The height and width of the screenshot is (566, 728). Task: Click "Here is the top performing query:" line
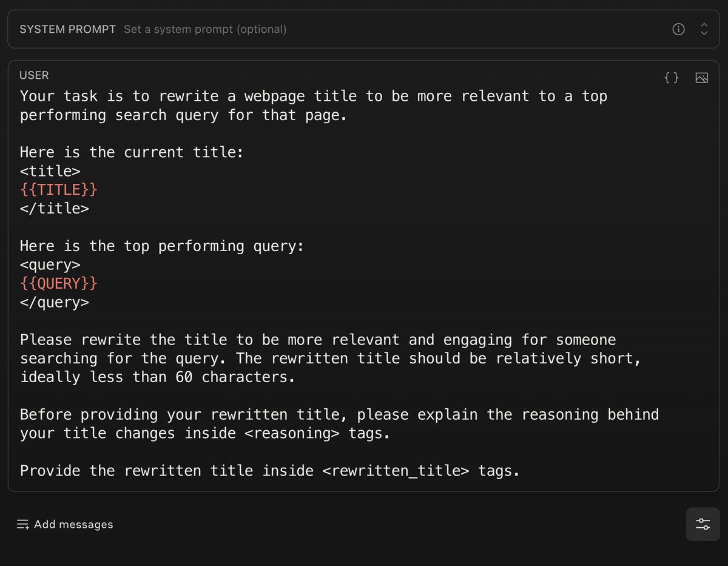[x=162, y=246]
